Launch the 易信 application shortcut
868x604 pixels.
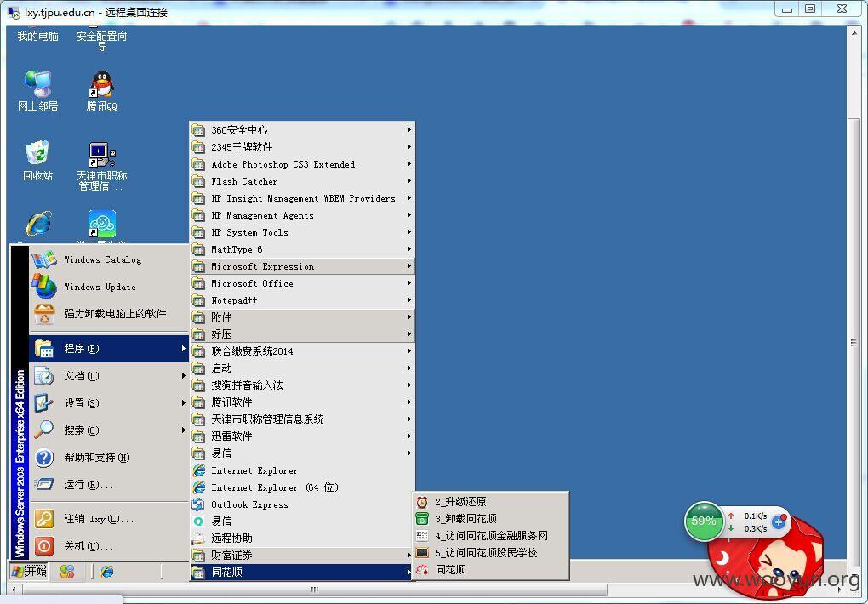[x=302, y=521]
